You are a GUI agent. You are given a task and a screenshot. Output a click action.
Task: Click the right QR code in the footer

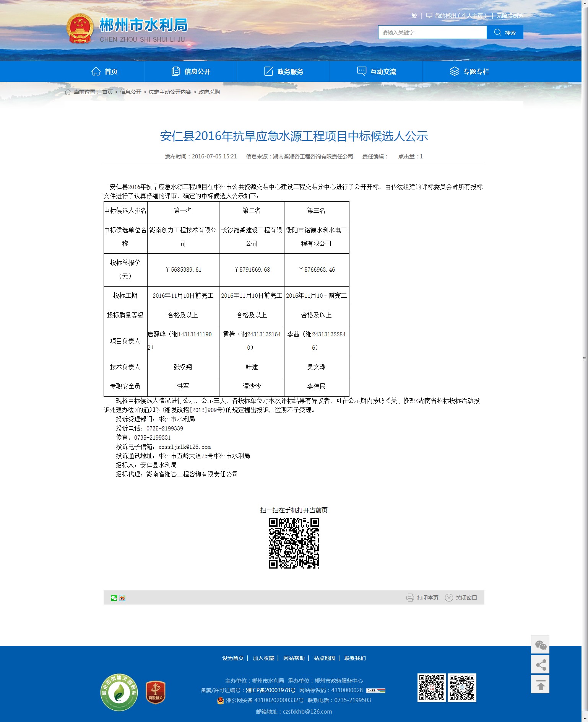point(462,688)
